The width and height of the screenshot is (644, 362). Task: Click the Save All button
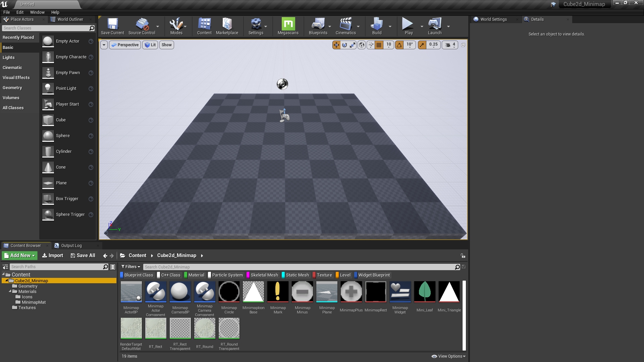coord(83,255)
